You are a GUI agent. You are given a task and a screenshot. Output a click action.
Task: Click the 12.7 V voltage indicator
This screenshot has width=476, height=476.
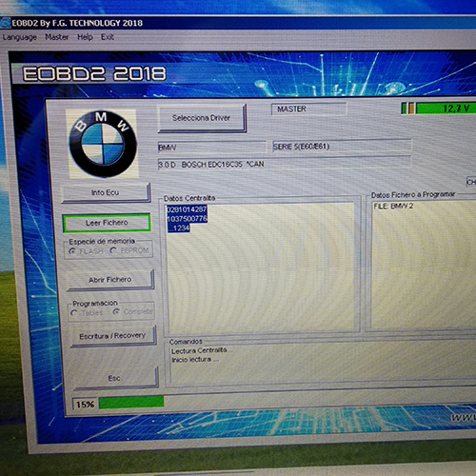point(446,109)
